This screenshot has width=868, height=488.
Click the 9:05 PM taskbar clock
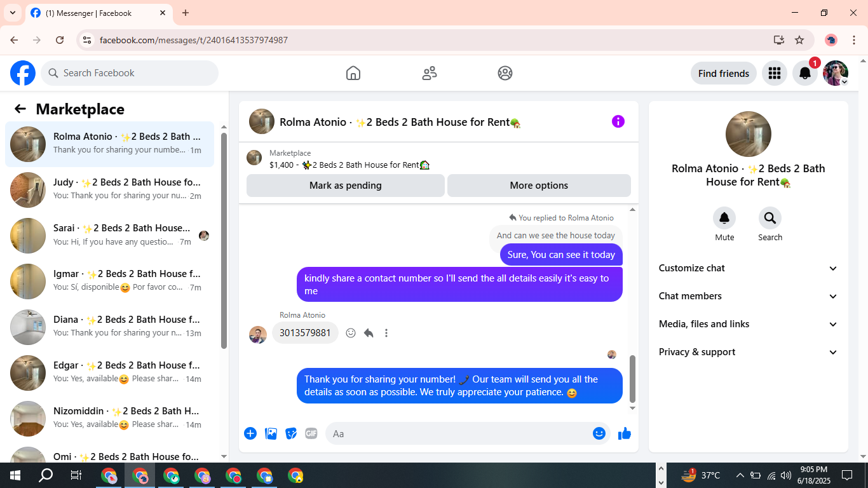click(x=813, y=475)
